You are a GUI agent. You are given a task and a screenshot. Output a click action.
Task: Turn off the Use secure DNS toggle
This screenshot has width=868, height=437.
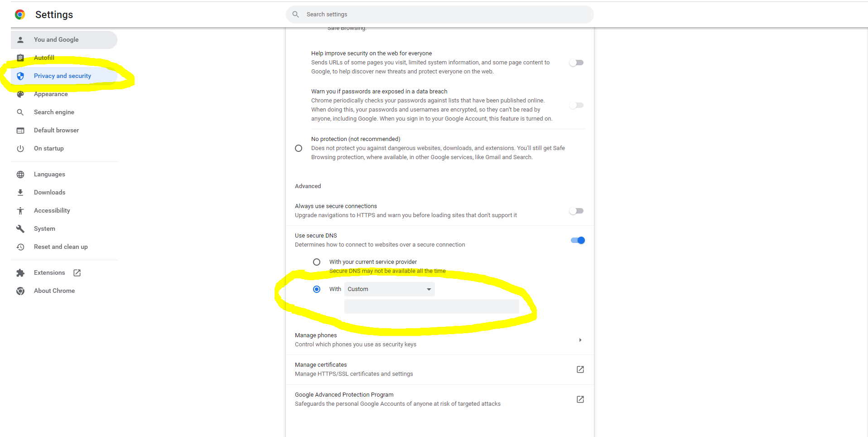click(x=578, y=240)
